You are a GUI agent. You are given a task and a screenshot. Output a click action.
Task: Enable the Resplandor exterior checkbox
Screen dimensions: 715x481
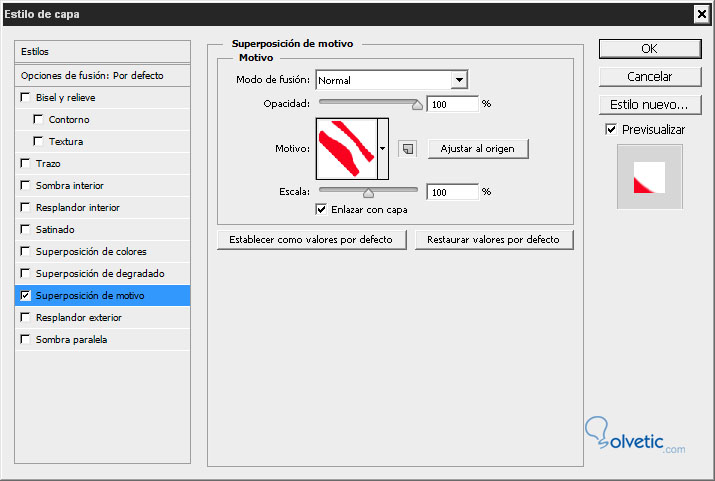26,317
